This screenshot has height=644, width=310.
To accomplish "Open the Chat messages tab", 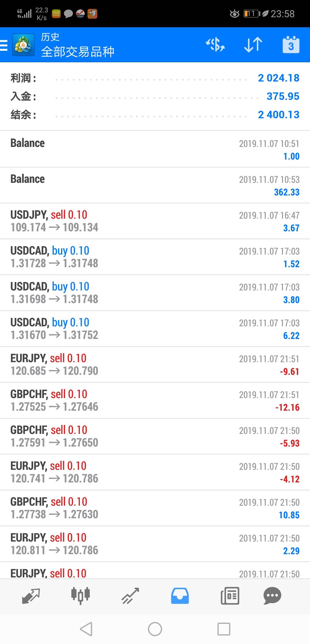I will [272, 596].
